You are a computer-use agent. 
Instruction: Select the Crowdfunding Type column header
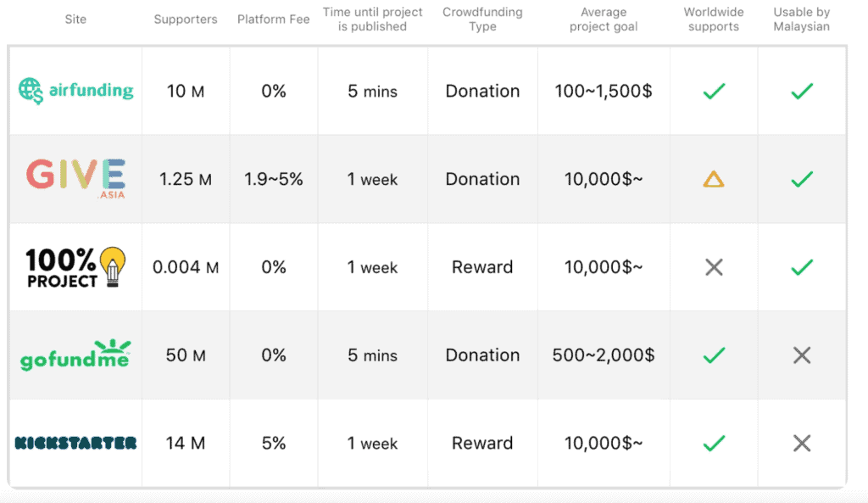point(482,20)
